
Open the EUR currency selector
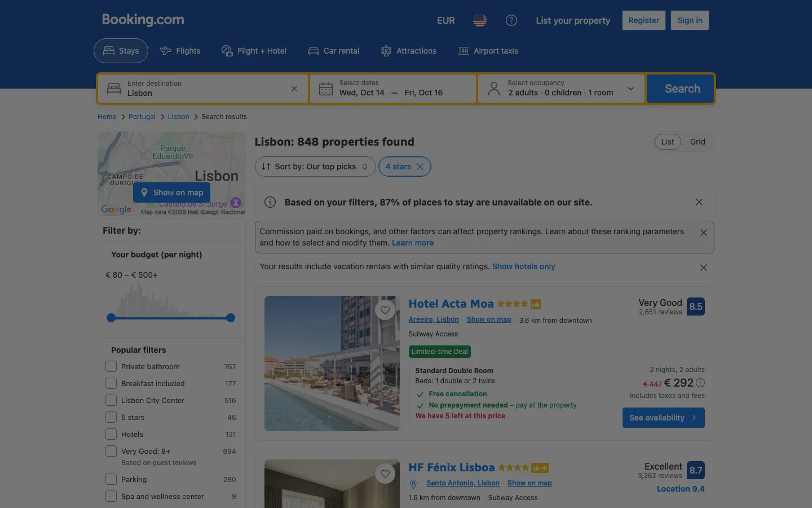pos(446,20)
